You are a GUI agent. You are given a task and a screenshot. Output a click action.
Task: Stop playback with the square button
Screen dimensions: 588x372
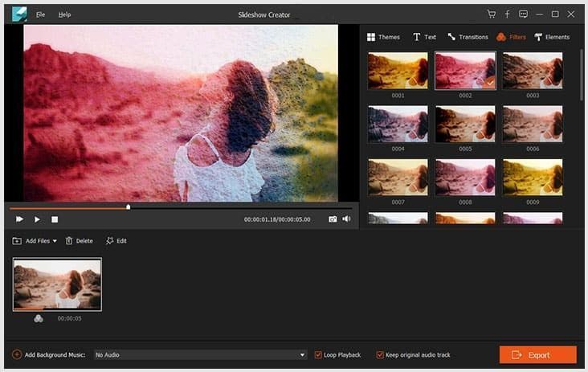click(55, 219)
